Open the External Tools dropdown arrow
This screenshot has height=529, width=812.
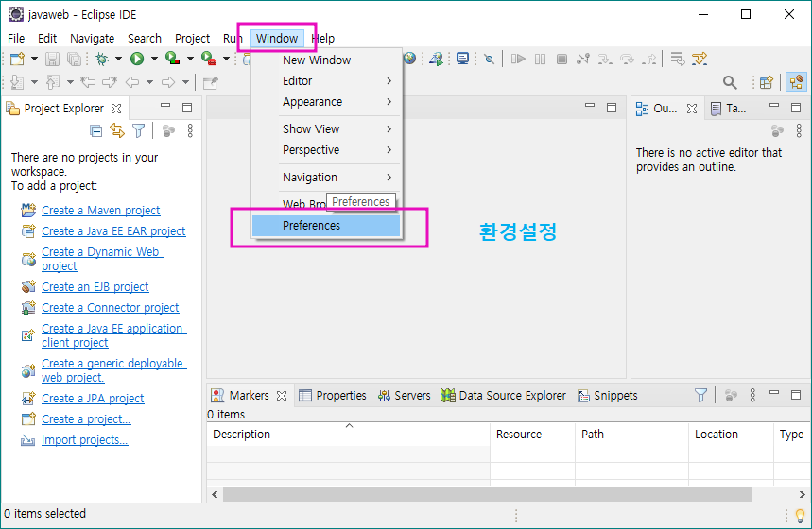click(226, 59)
